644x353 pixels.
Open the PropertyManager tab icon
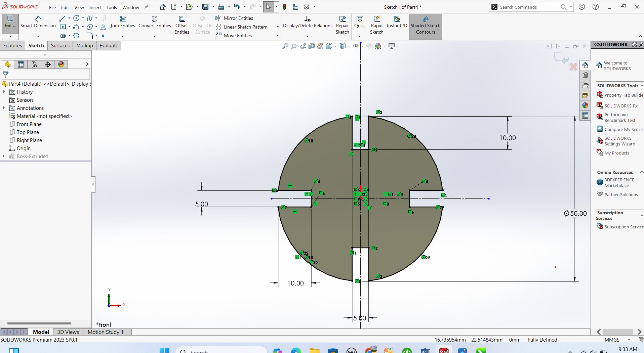click(21, 64)
